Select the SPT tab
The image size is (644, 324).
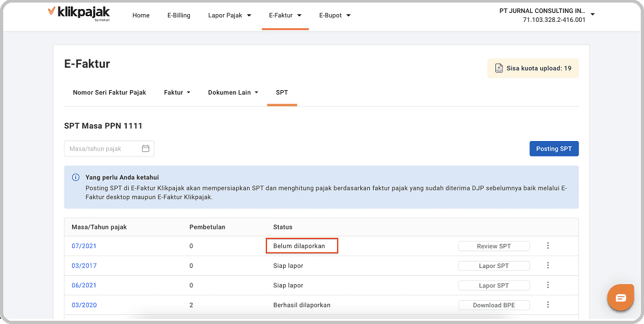click(x=282, y=93)
